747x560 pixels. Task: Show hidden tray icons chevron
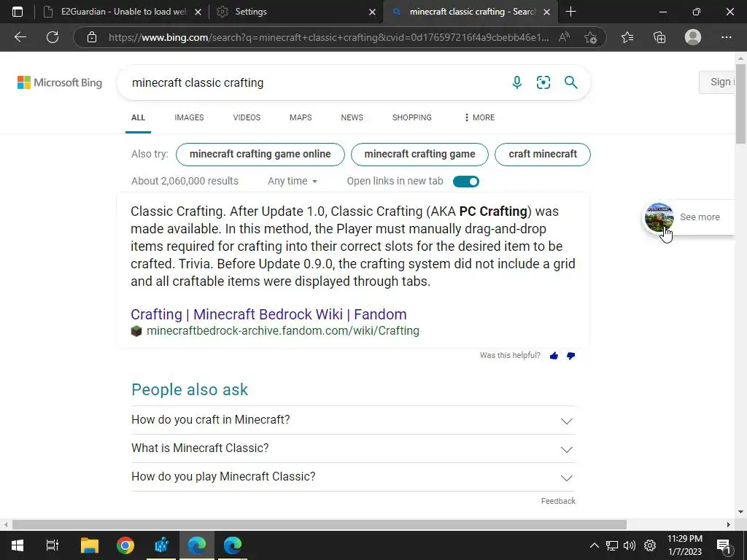(x=594, y=545)
